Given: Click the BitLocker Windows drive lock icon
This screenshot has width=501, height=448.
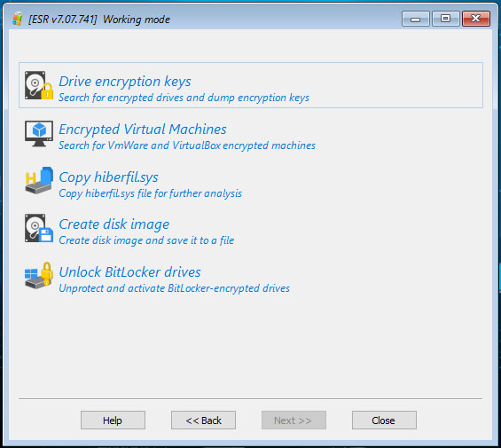Looking at the screenshot, I should pos(39,276).
